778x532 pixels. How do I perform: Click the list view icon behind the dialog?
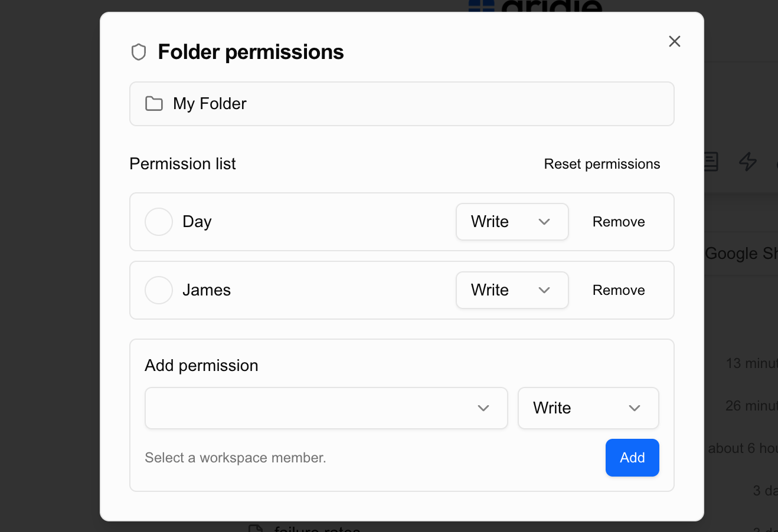[x=711, y=162]
